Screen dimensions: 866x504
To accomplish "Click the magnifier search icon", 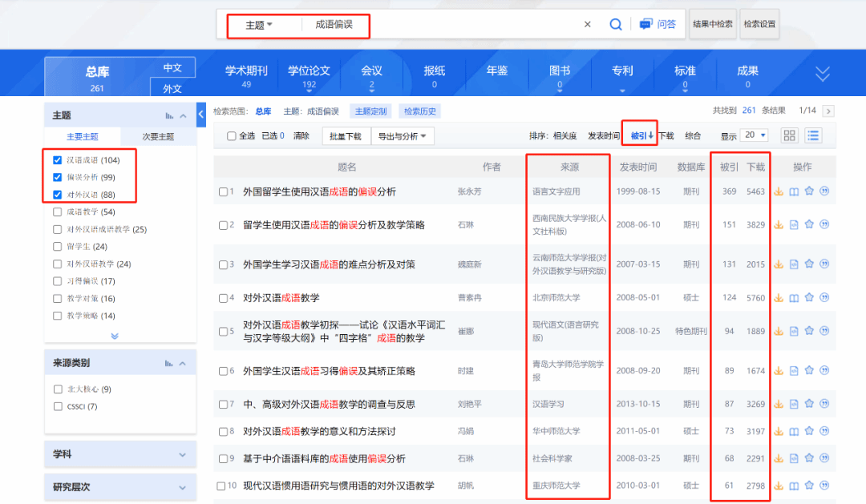I will click(616, 25).
